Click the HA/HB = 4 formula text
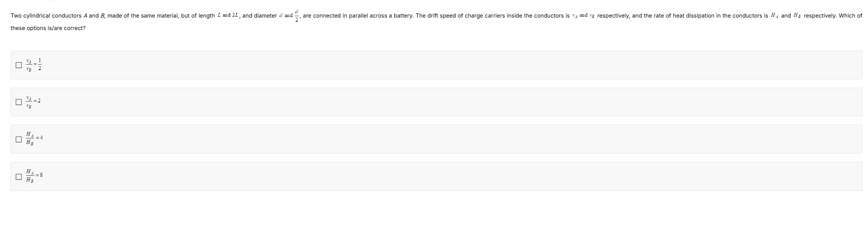 (34, 138)
